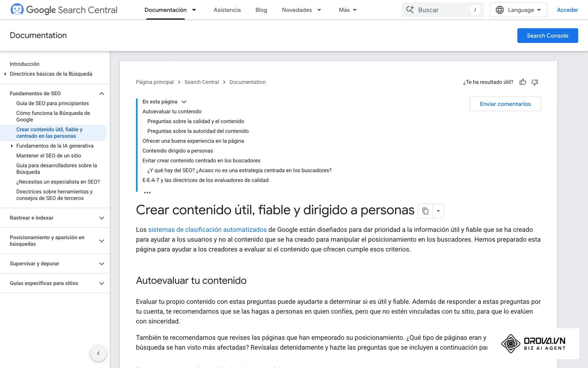Expand Guías específicas para sitios section

click(x=101, y=283)
